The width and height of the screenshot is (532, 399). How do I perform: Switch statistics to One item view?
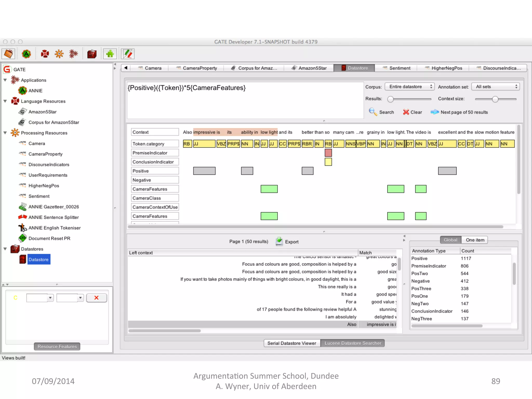pyautogui.click(x=475, y=240)
